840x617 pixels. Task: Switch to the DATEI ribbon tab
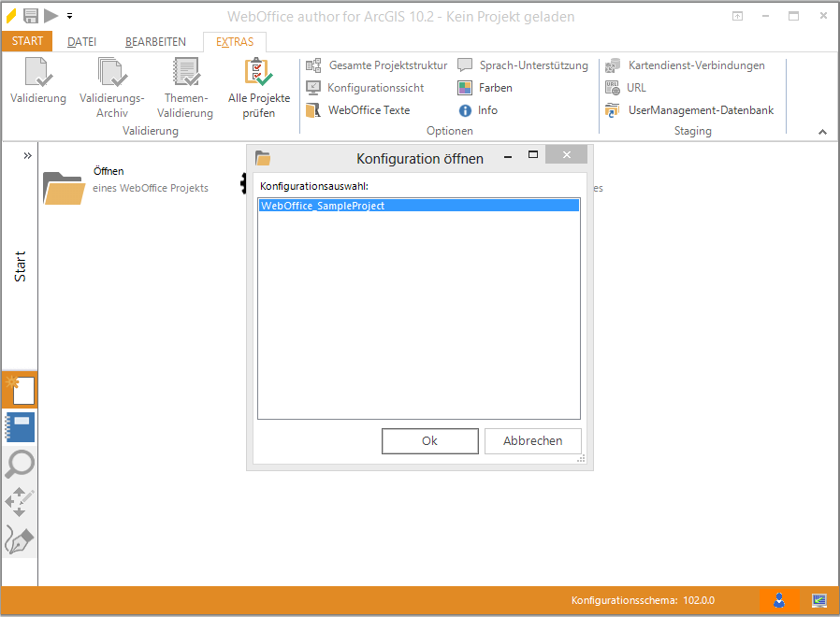[x=81, y=42]
